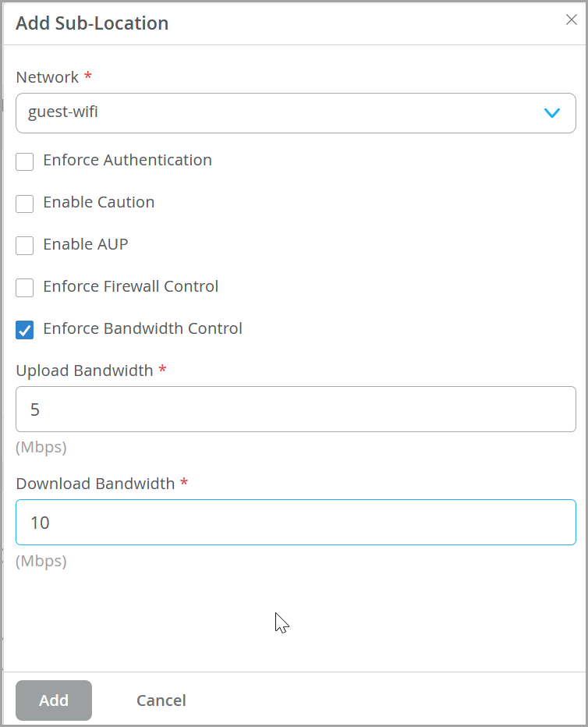Click the Enable Caution label text
This screenshot has height=727, width=588.
coord(99,202)
